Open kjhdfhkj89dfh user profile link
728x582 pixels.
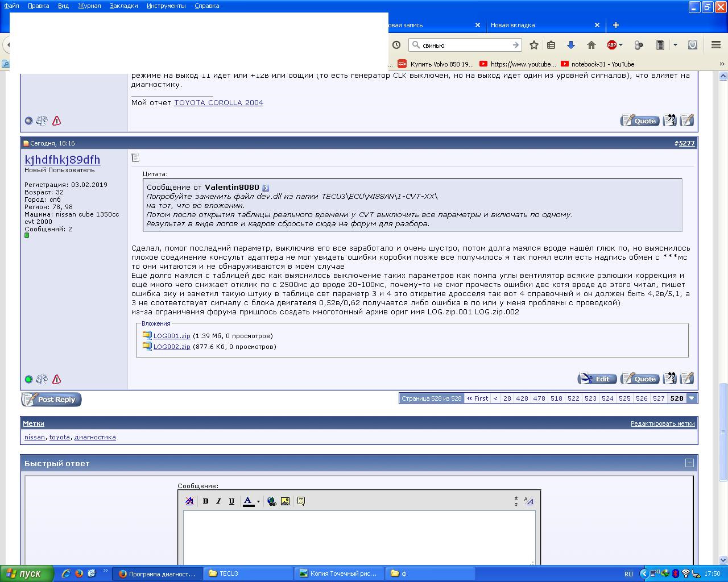click(63, 160)
